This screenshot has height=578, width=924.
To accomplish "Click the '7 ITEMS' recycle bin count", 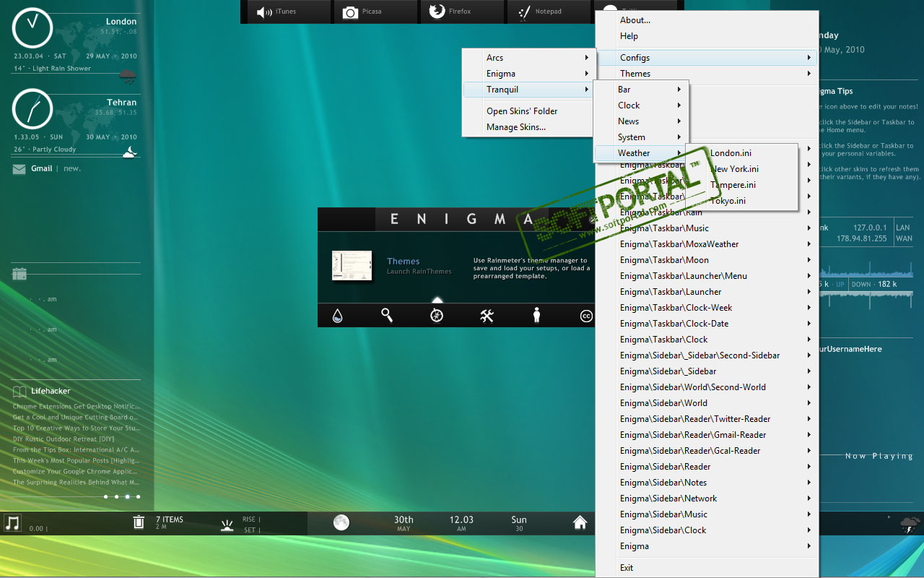I will [x=170, y=519].
